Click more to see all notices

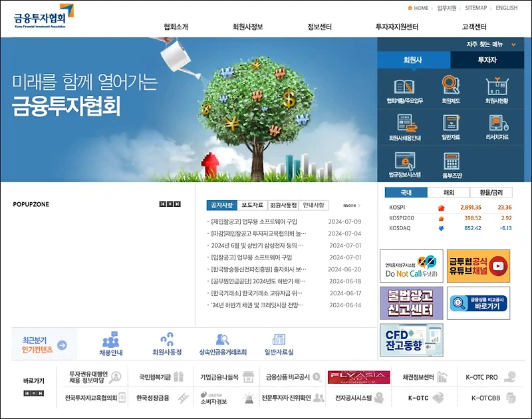350,204
